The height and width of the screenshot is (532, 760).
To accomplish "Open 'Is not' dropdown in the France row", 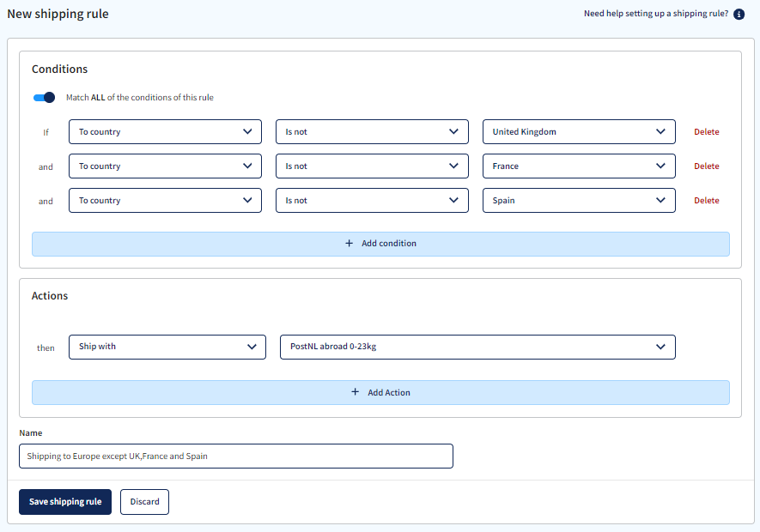I will pyautogui.click(x=372, y=166).
